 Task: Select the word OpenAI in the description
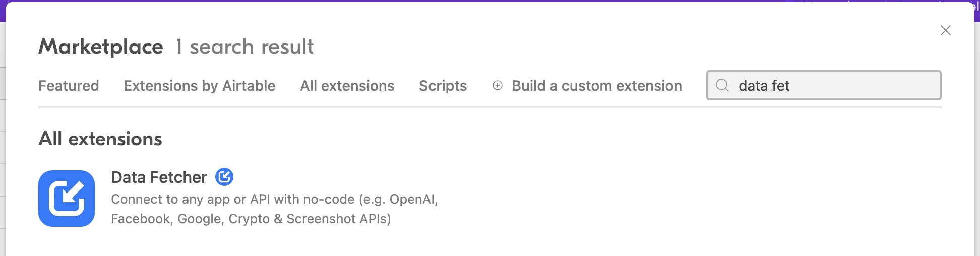[x=412, y=199]
